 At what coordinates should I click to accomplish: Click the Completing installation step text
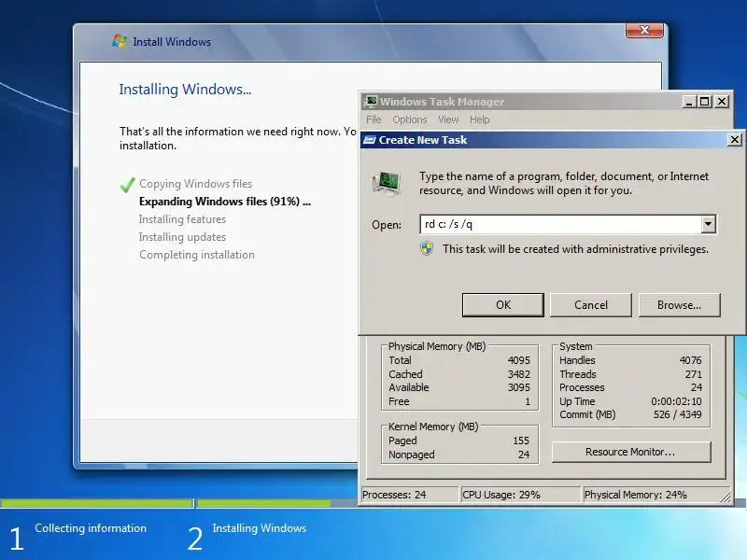pyautogui.click(x=197, y=255)
